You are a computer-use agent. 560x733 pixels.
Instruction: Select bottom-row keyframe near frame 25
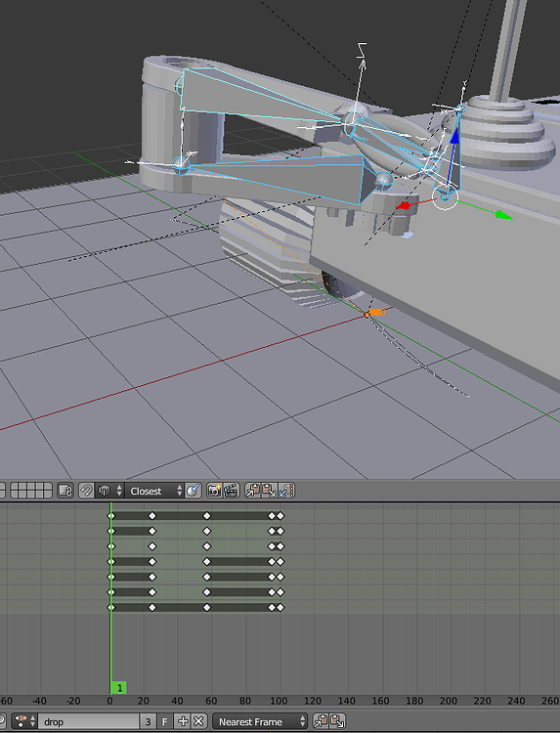(x=151, y=607)
